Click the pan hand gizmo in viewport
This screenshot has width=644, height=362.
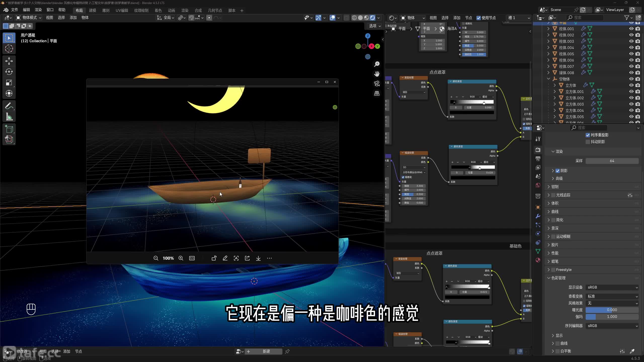click(377, 74)
